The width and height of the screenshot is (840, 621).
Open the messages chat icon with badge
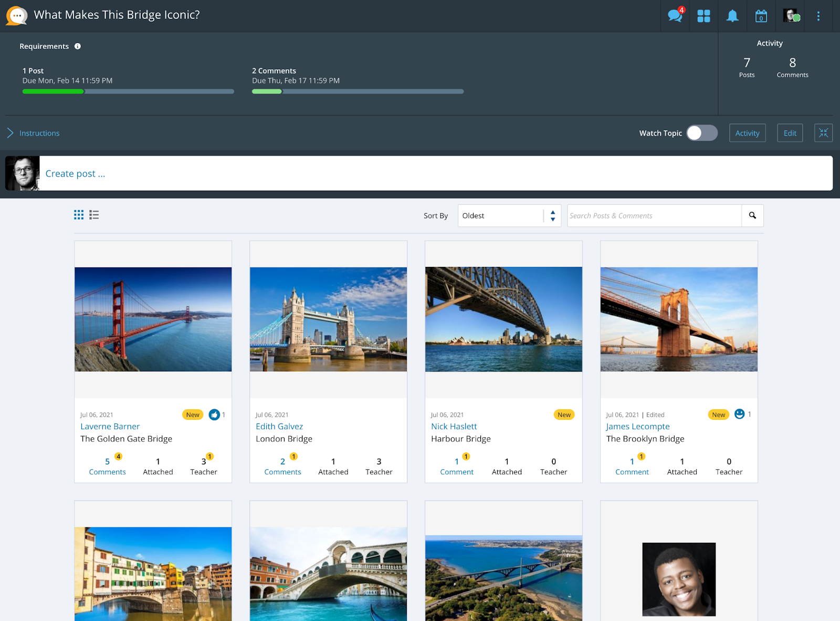coord(675,15)
